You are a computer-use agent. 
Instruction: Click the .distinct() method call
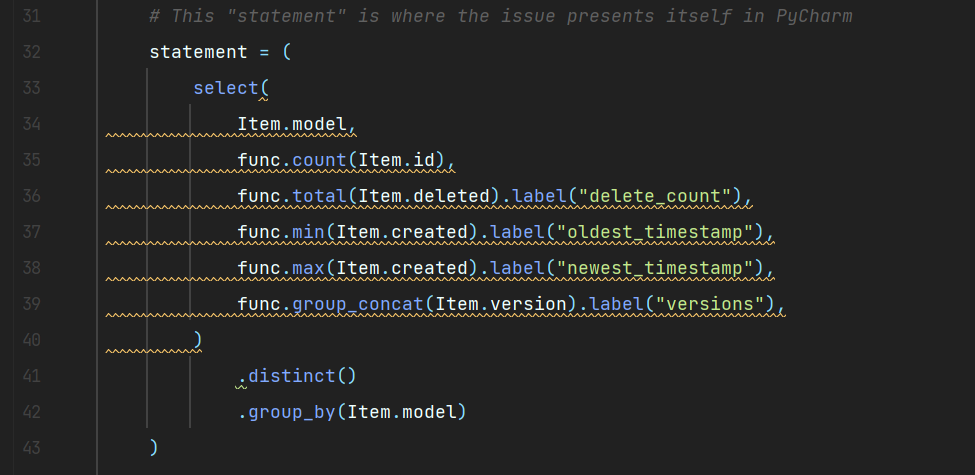(297, 377)
